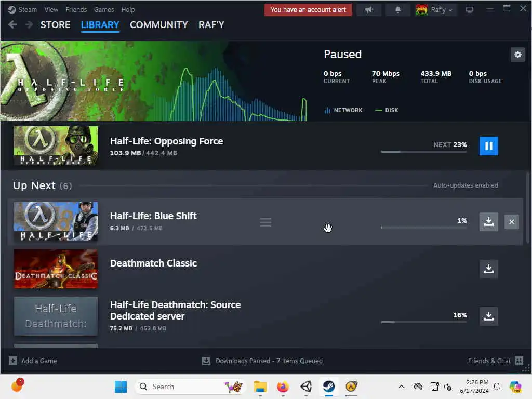Open Windows notification bell in taskbar

(497, 387)
